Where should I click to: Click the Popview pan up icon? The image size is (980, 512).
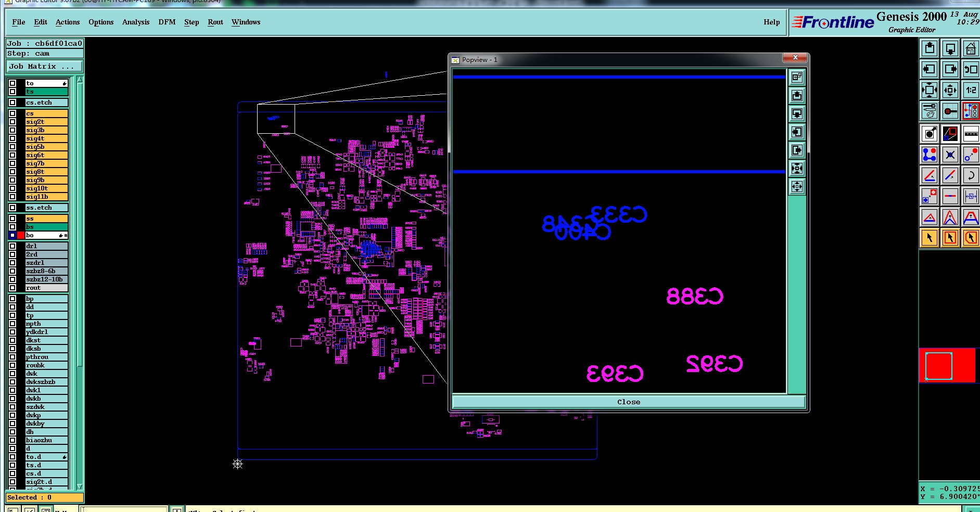point(797,96)
